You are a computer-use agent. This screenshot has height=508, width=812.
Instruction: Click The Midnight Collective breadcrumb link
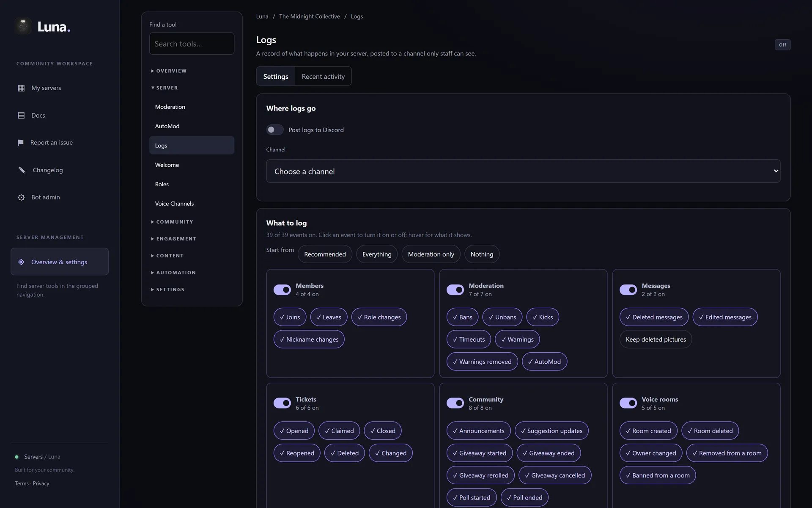tap(309, 17)
